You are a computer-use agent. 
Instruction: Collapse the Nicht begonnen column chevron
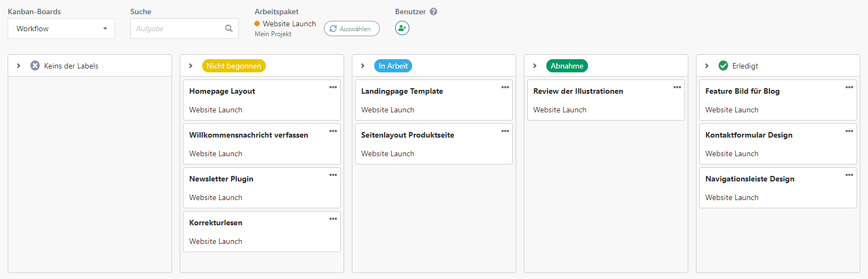point(191,66)
